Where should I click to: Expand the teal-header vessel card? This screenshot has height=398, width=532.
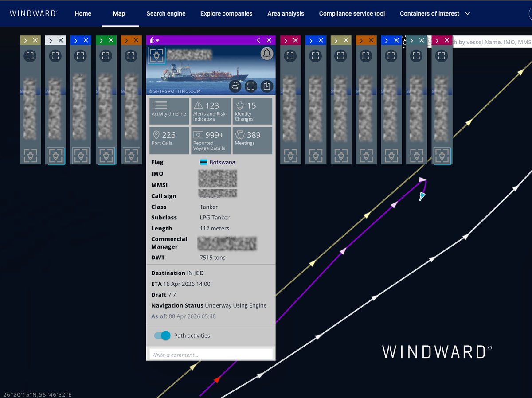pos(411,40)
